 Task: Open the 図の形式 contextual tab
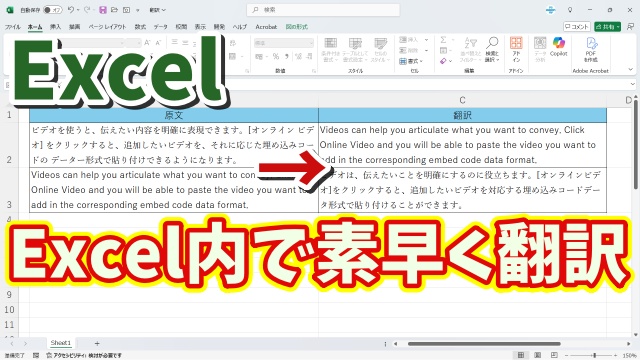point(297,27)
